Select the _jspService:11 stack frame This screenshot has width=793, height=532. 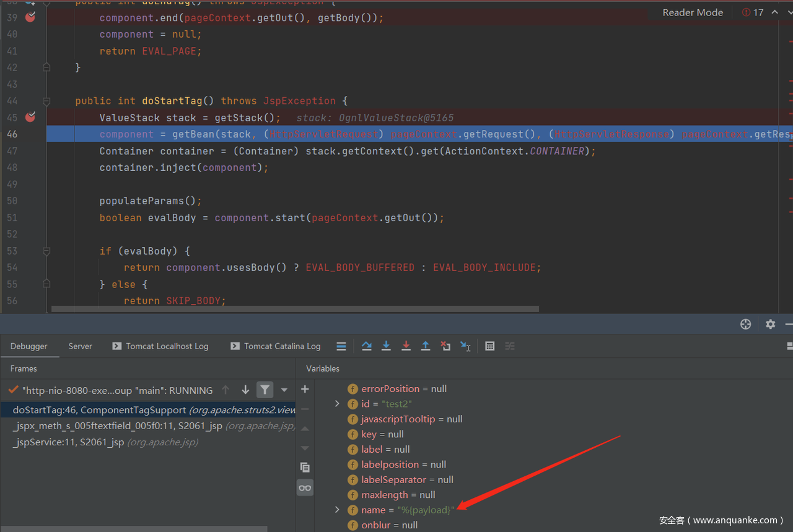point(68,442)
